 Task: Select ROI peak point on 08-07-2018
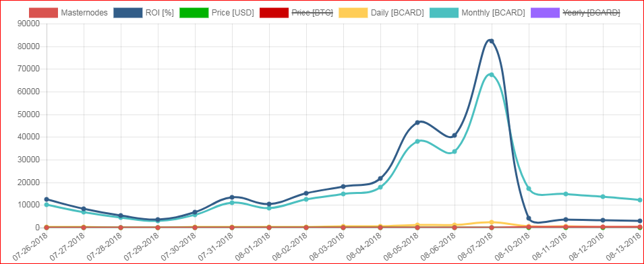pyautogui.click(x=491, y=41)
